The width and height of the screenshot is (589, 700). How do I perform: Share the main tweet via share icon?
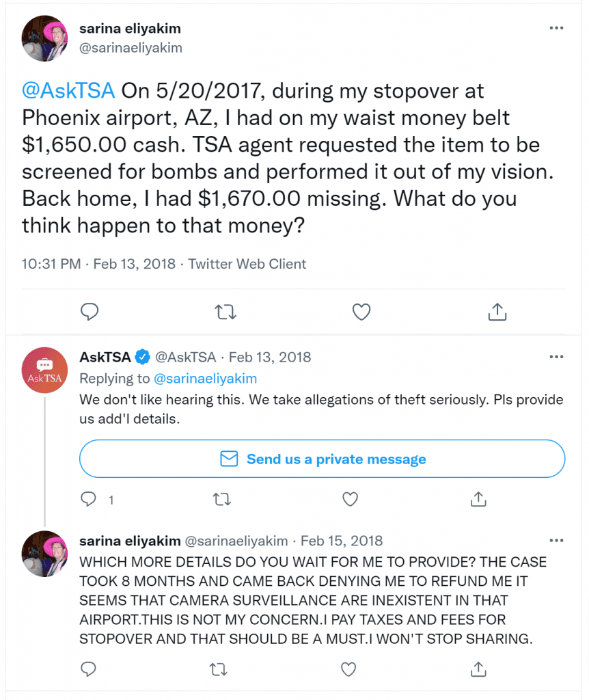tap(497, 312)
